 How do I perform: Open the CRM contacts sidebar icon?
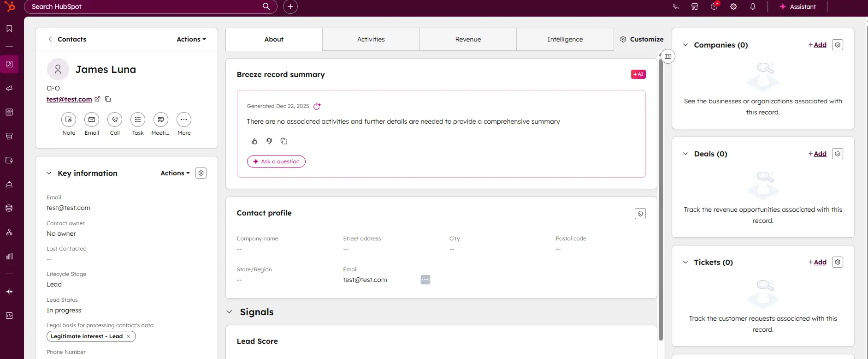click(x=9, y=64)
